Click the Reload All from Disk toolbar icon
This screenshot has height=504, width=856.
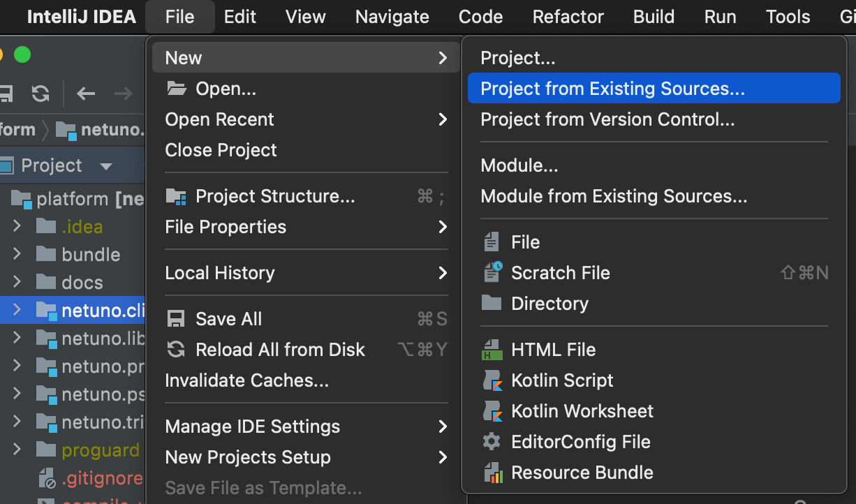[40, 94]
